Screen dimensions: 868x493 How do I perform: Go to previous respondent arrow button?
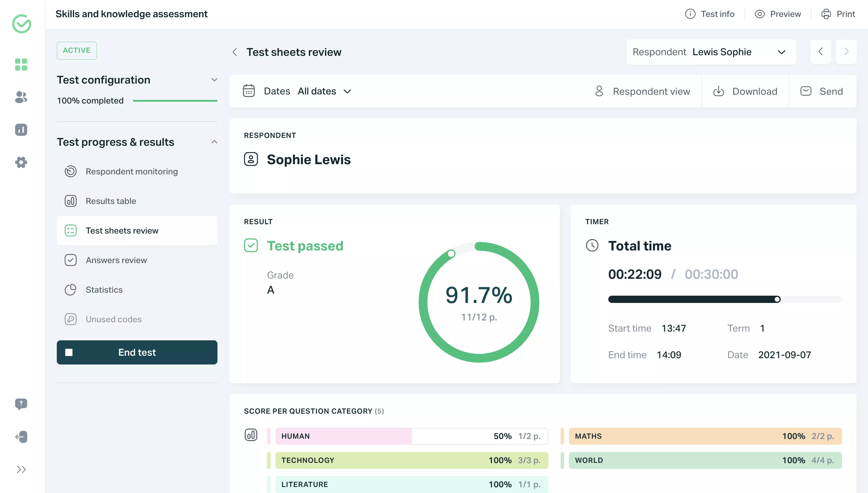click(821, 52)
